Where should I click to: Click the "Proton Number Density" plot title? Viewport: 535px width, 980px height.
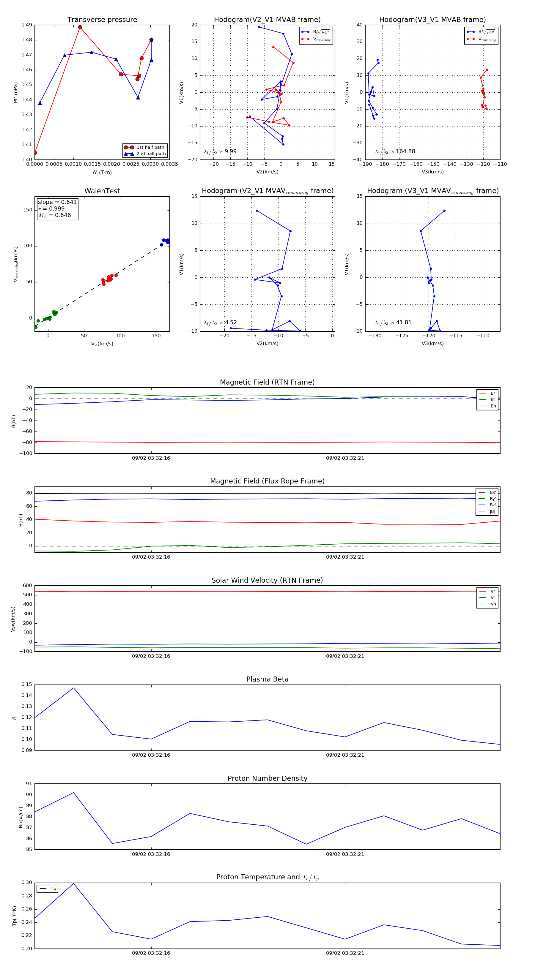coord(267,778)
